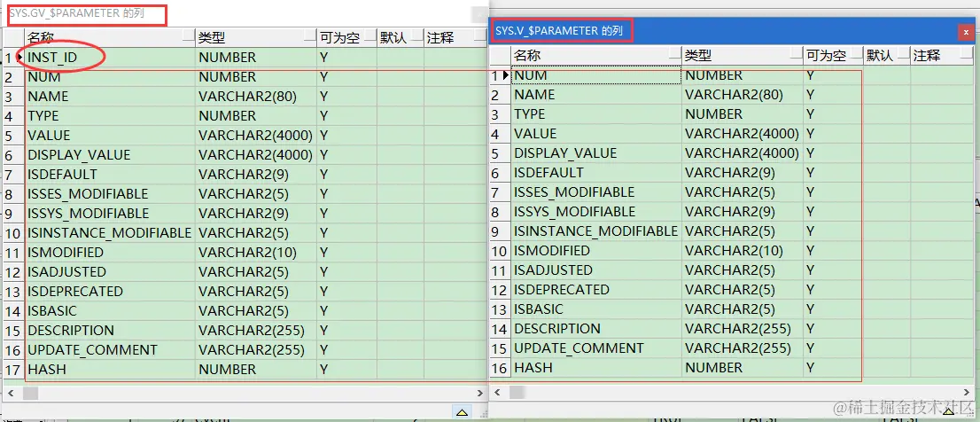Click 注释 header in V_$PARAMETER window

[941, 56]
